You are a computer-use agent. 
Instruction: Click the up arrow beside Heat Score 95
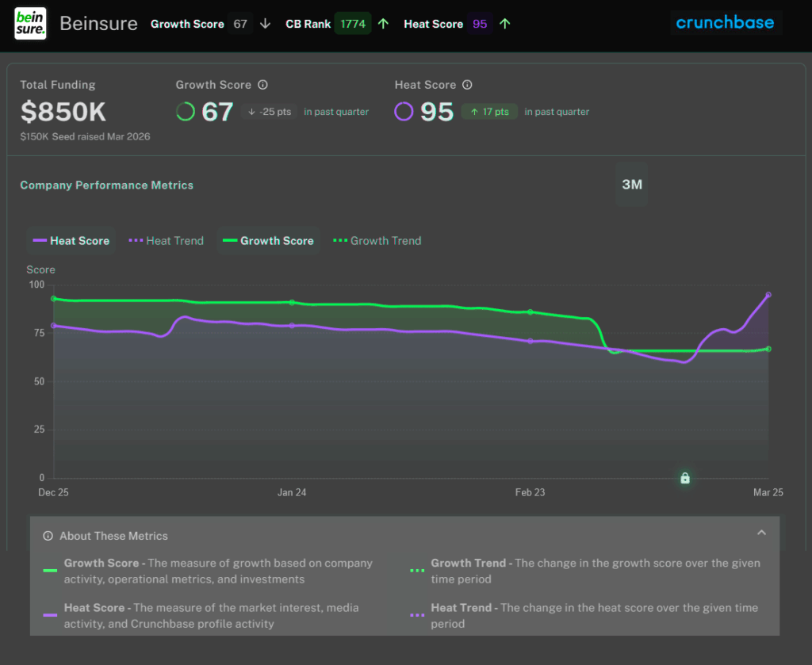505,23
